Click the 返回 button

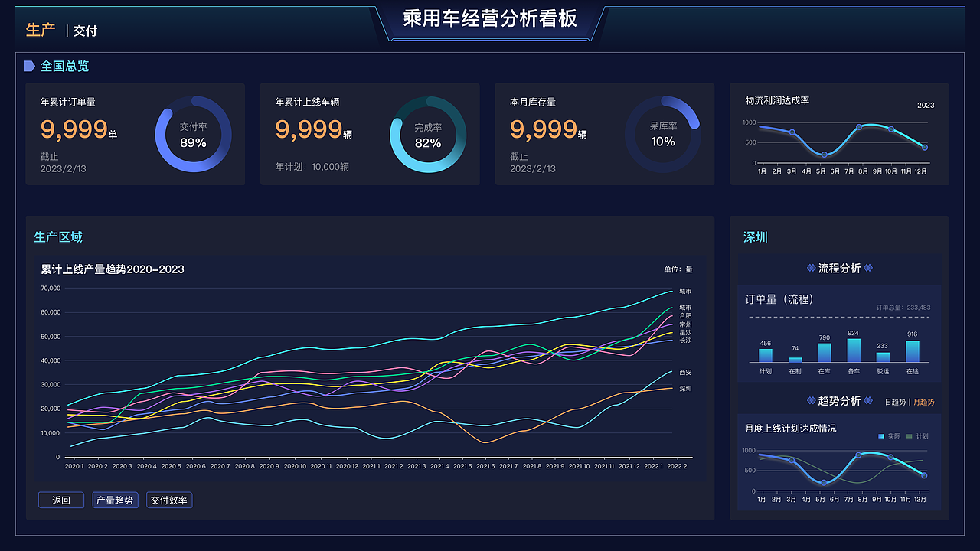(60, 500)
